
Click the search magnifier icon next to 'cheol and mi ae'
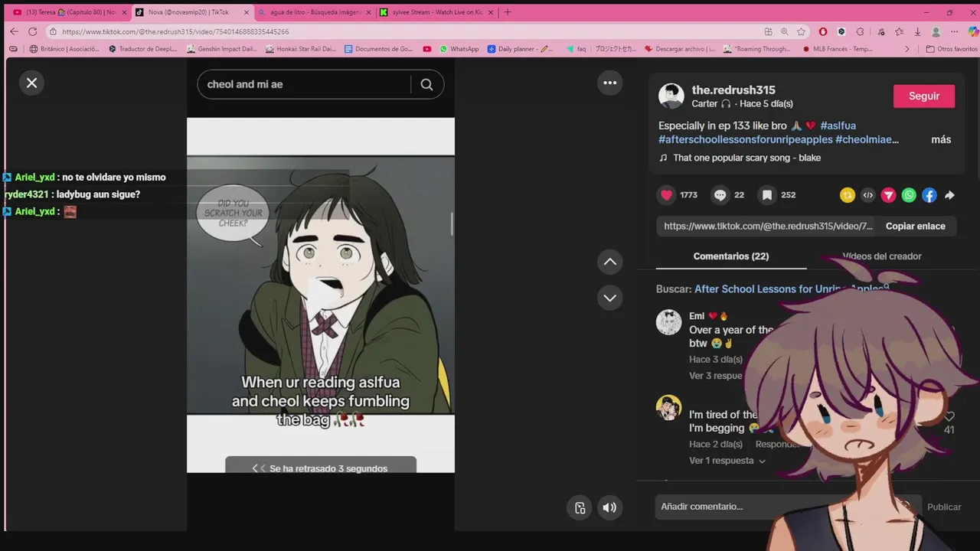tap(426, 84)
